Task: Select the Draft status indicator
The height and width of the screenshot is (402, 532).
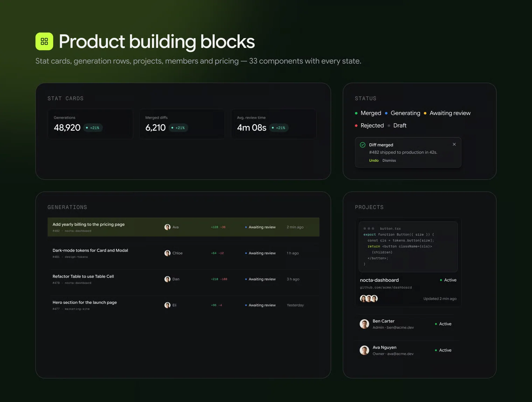Action: [x=397, y=125]
